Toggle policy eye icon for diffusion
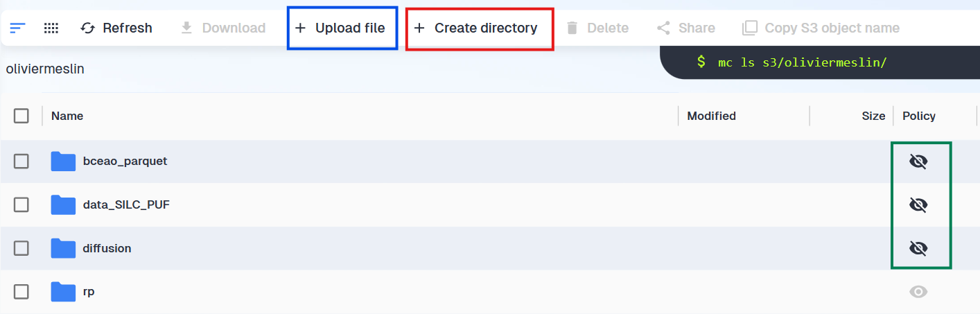The image size is (980, 314). tap(918, 248)
